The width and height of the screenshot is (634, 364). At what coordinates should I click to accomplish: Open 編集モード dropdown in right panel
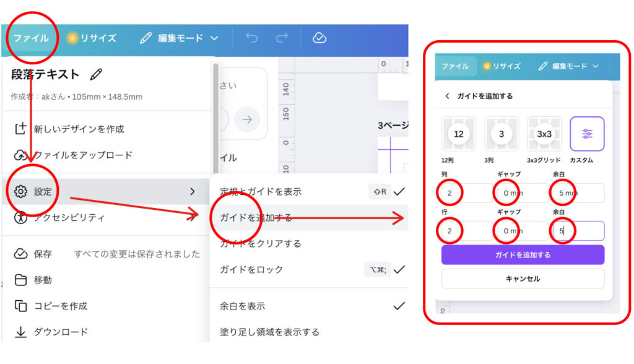pyautogui.click(x=568, y=66)
